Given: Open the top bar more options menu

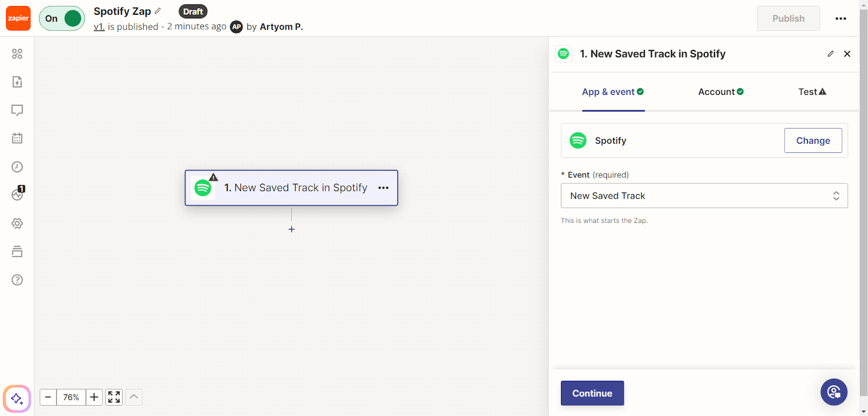Looking at the screenshot, I should (841, 18).
